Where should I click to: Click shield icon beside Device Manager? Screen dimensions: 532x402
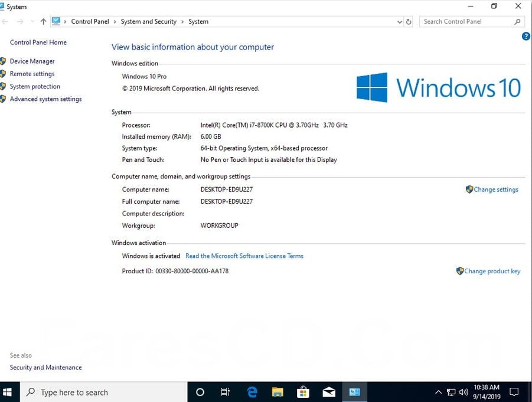(3, 61)
